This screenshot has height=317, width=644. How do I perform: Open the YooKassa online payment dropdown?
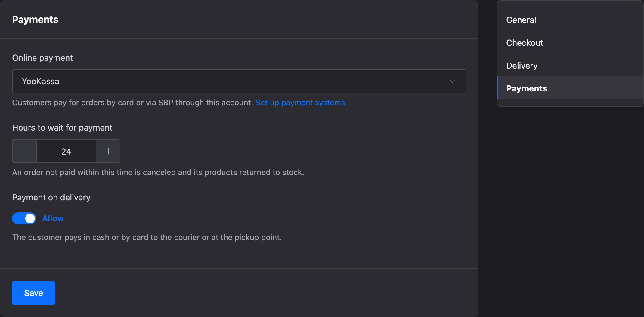pyautogui.click(x=239, y=81)
